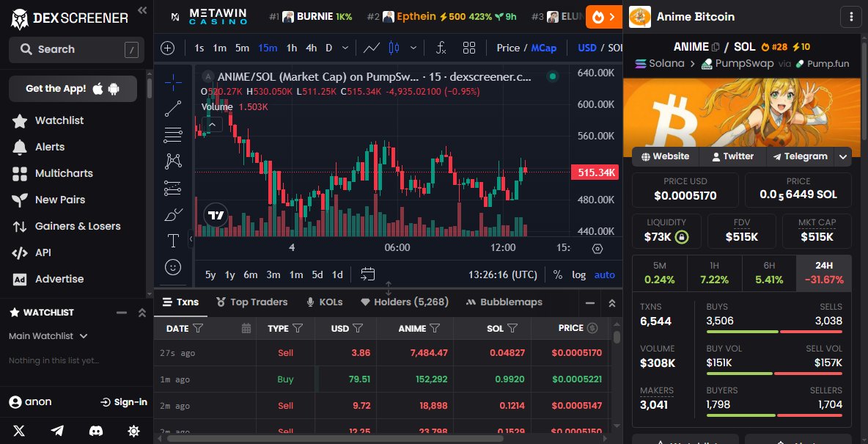The height and width of the screenshot is (444, 868).
Task: Select USD as chart currency
Action: click(x=587, y=48)
